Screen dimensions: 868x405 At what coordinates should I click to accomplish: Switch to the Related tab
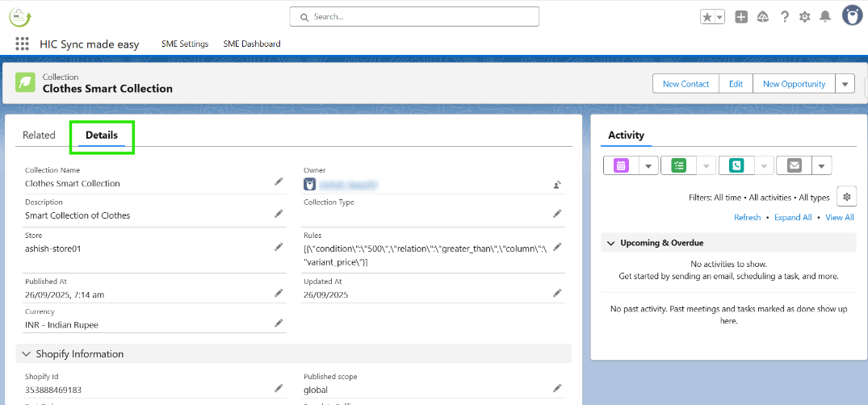click(39, 135)
